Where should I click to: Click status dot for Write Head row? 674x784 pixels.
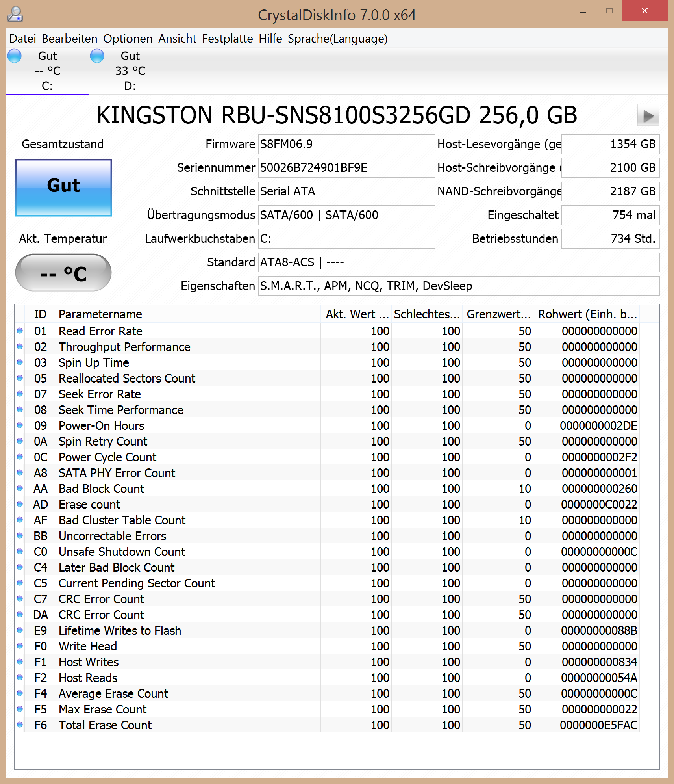20,646
